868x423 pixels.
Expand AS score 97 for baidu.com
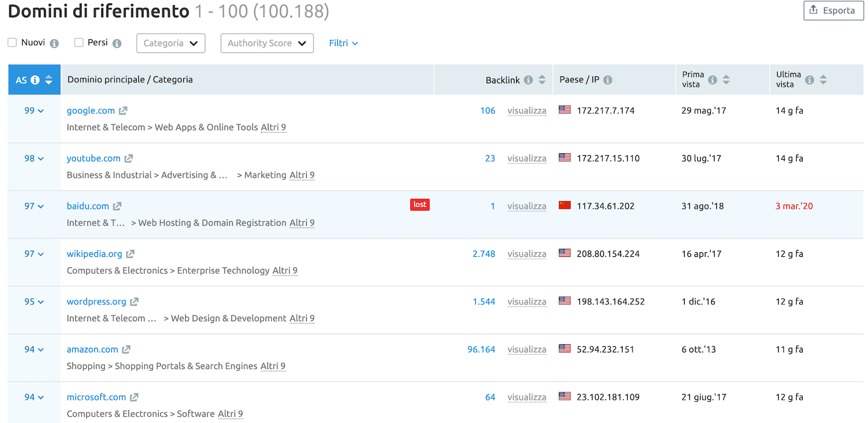click(34, 206)
